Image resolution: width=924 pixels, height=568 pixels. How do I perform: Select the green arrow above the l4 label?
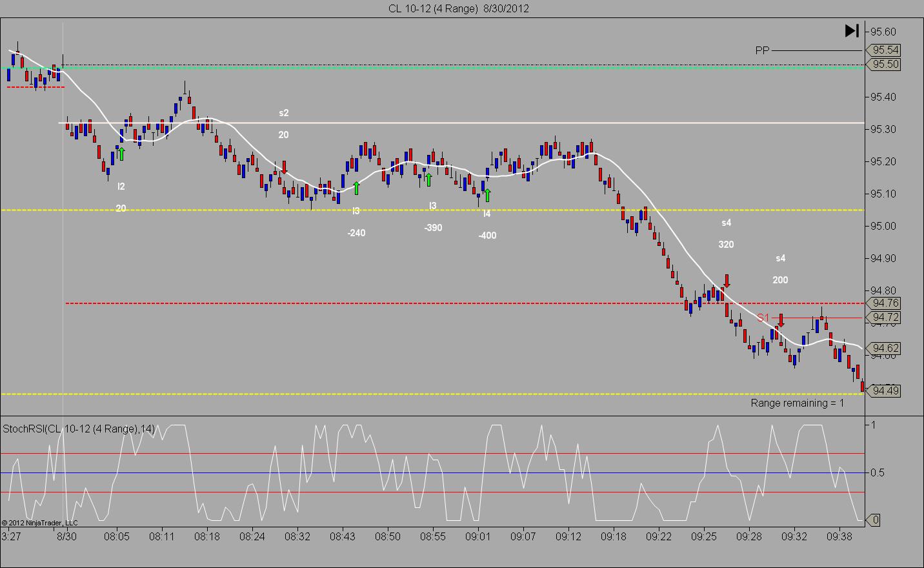[x=488, y=194]
